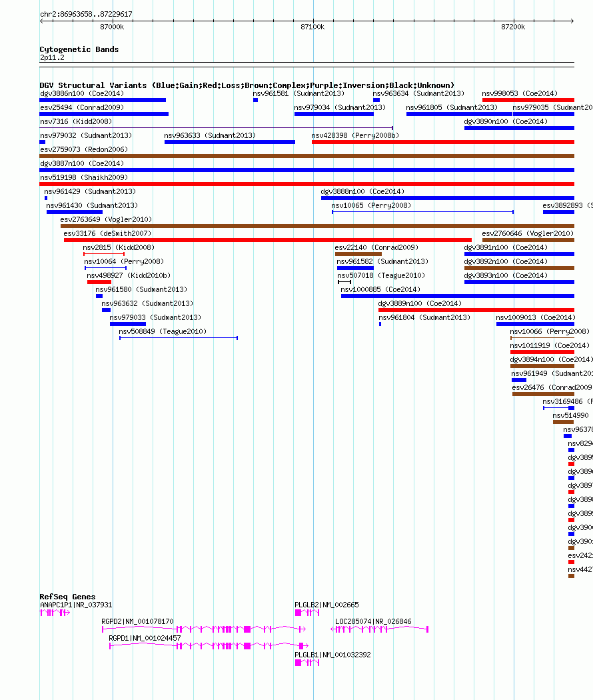This screenshot has width=593, height=700.
Task: Select the RGPD1|NM_001024457 gene model
Action: (x=209, y=646)
